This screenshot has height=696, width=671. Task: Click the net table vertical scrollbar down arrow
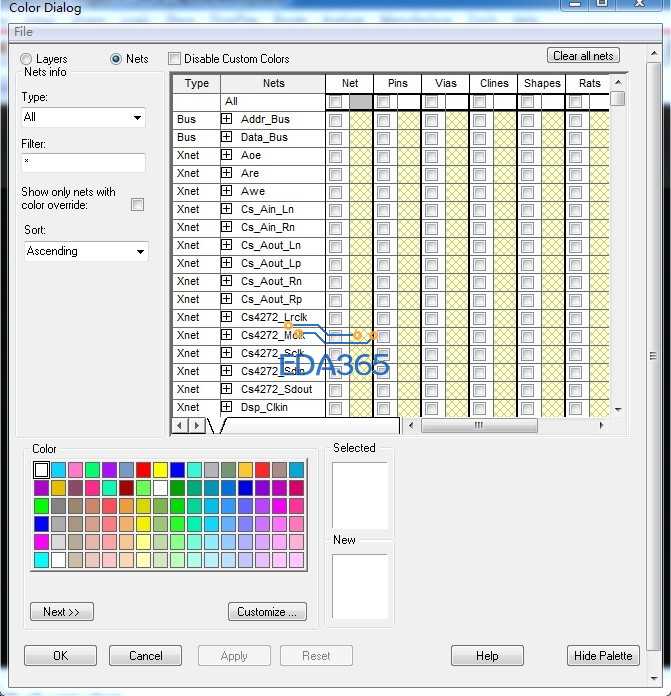[618, 409]
